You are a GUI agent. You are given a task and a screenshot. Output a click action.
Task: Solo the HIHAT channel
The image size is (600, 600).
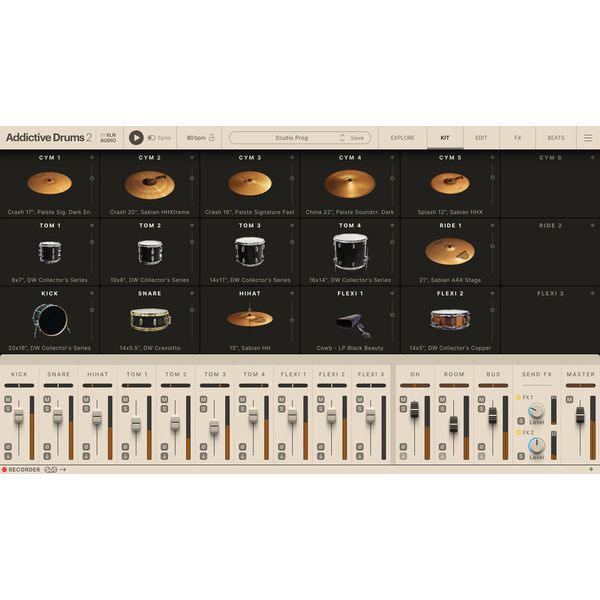pyautogui.click(x=86, y=409)
